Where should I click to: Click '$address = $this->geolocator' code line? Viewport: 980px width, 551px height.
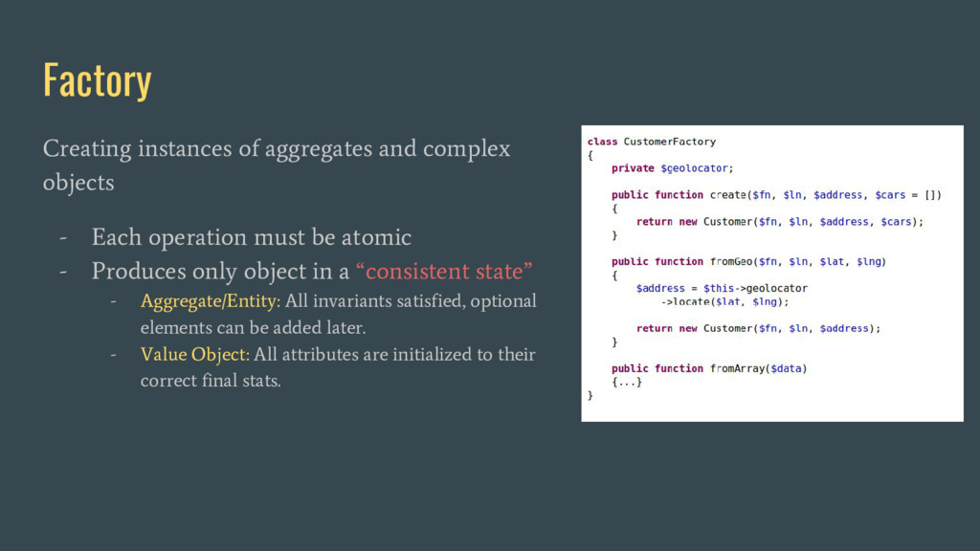coord(722,288)
